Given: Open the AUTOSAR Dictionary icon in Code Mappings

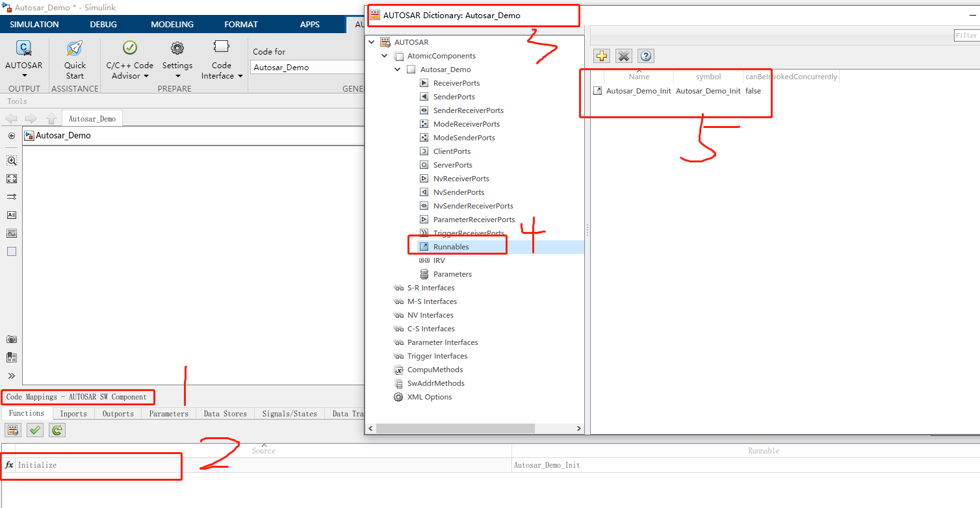Looking at the screenshot, I should pyautogui.click(x=13, y=430).
